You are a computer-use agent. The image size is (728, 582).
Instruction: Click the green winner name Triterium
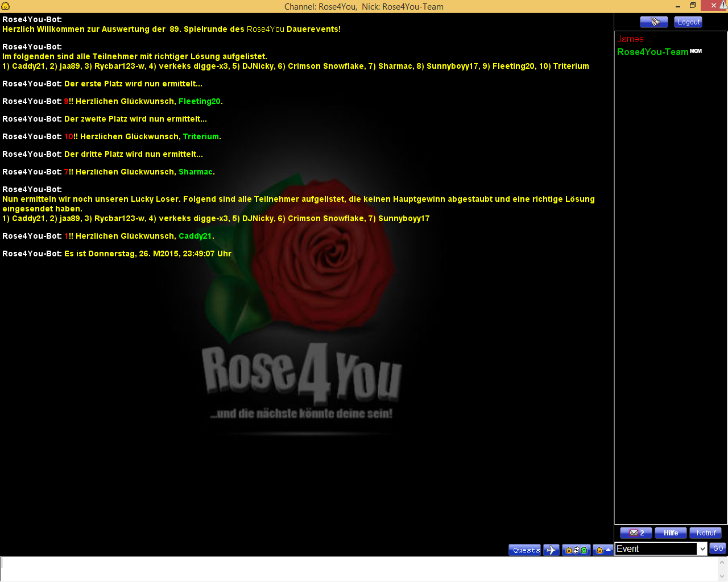(201, 136)
